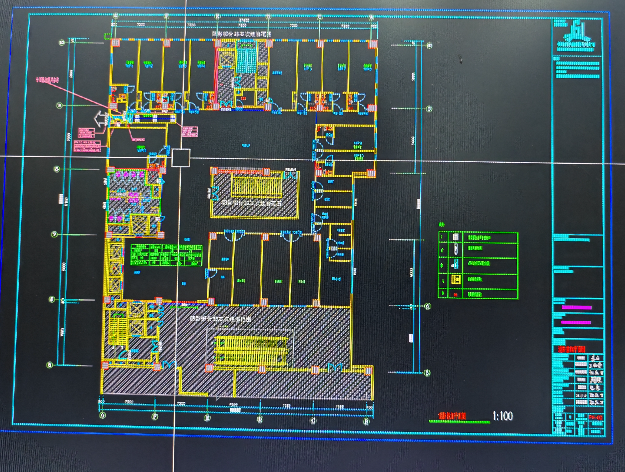
Task: Pick the blue symbol in legend's third row
Action: [455, 266]
